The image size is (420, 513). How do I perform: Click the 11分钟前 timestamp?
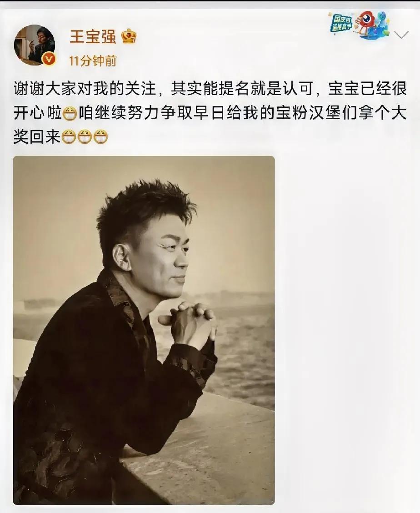click(93, 61)
